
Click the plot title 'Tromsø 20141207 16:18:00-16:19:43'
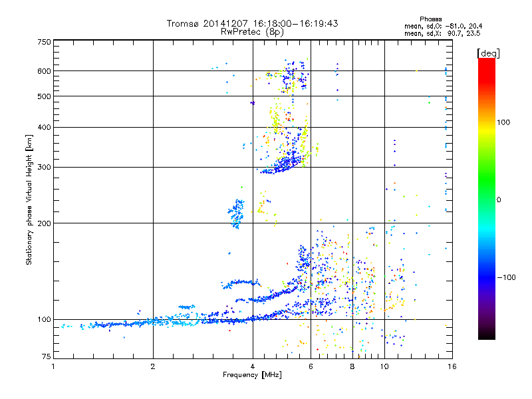click(252, 23)
